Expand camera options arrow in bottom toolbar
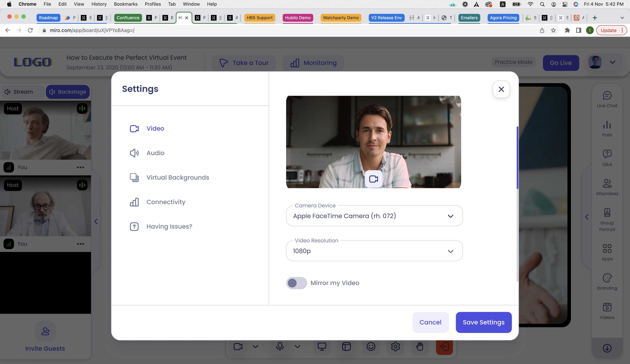The height and width of the screenshot is (364, 630). pyautogui.click(x=255, y=346)
